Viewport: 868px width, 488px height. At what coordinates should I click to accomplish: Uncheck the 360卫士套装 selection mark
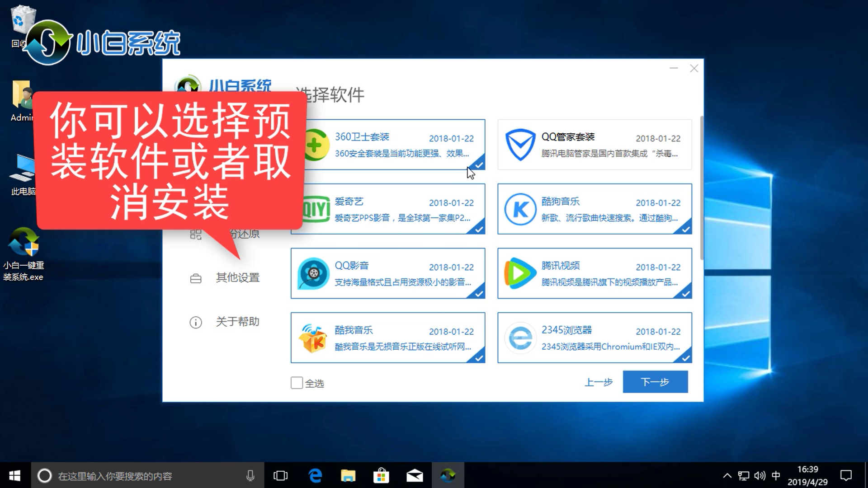point(478,164)
